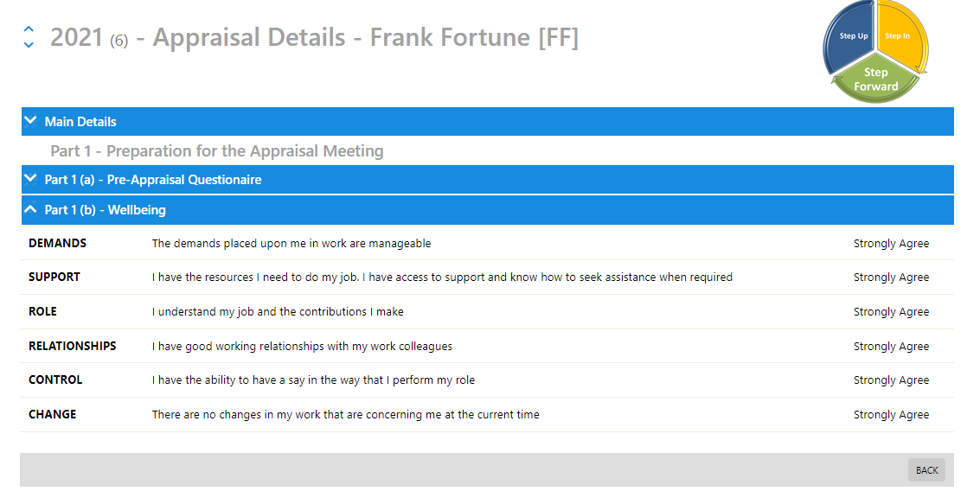Screen dimensions: 980x504
Task: Collapse Part 1 (b) Wellbeing chevron
Action: tap(30, 209)
